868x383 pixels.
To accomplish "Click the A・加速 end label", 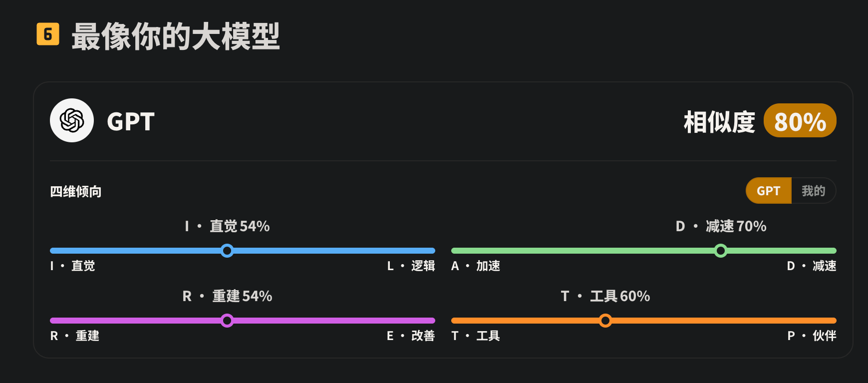I will click(476, 266).
